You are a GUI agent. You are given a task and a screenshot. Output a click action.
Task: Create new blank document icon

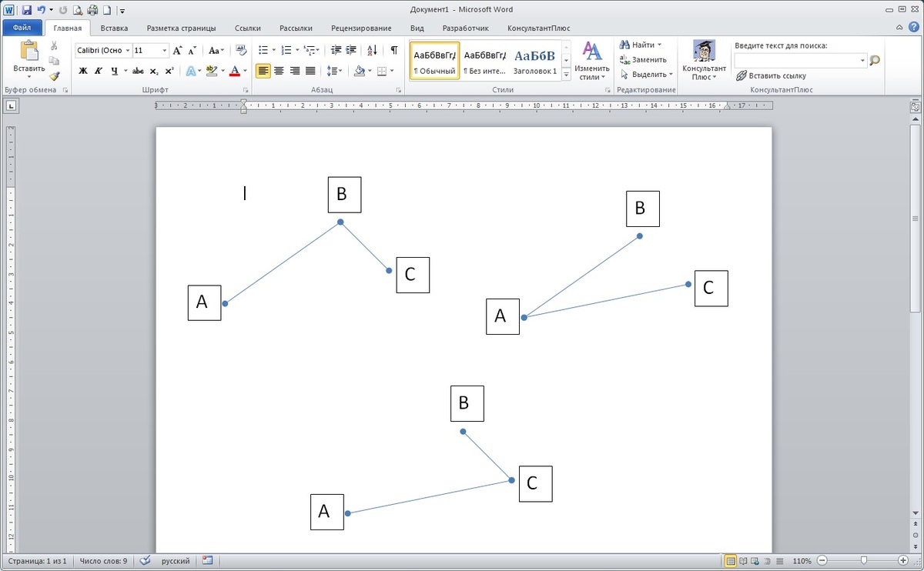pos(107,10)
